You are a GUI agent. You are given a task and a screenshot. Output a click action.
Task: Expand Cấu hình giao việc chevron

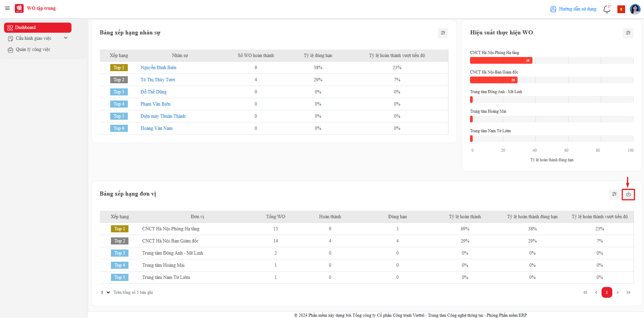[x=66, y=38]
